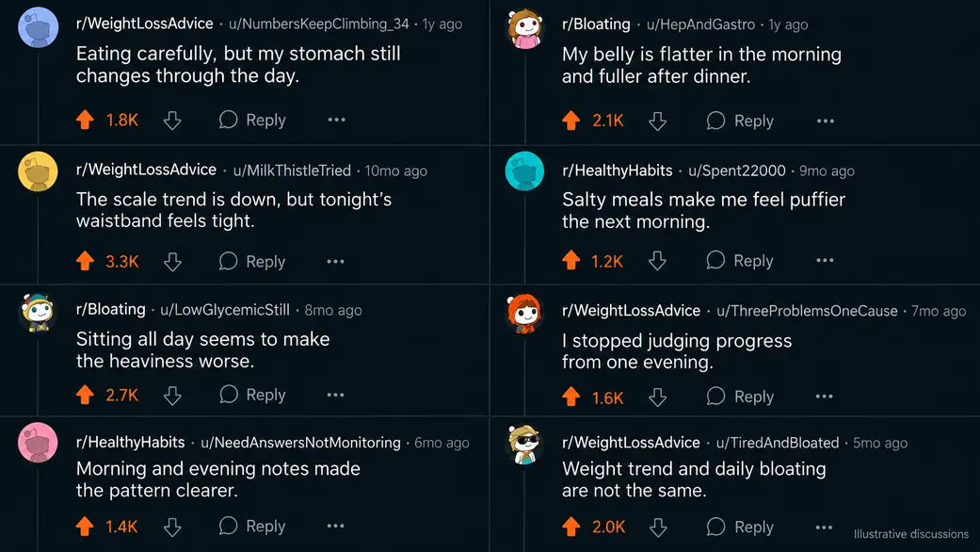Viewport: 980px width, 552px height.
Task: Upvote the ThreeProblemsOneCause post
Action: click(570, 397)
